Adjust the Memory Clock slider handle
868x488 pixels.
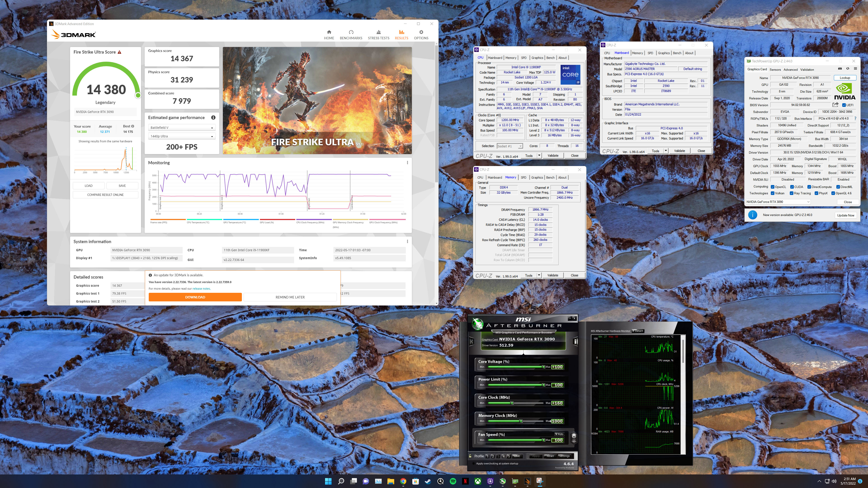[x=521, y=421]
